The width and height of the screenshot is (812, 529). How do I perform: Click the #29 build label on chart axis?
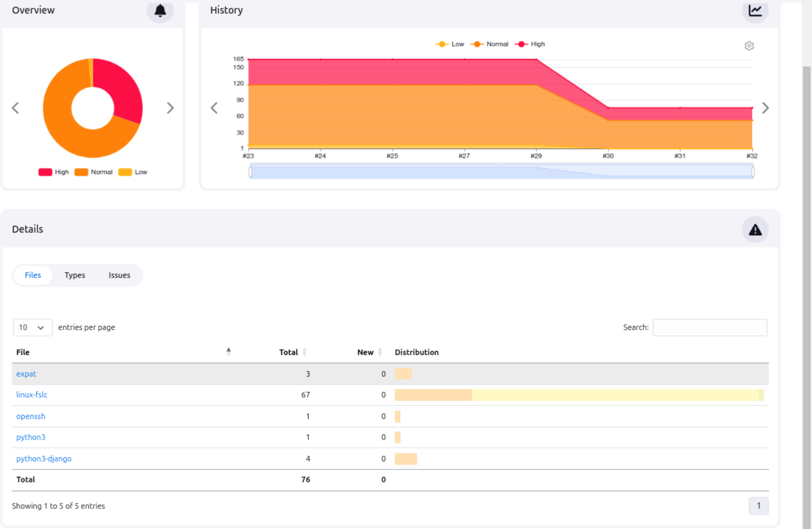click(x=536, y=156)
